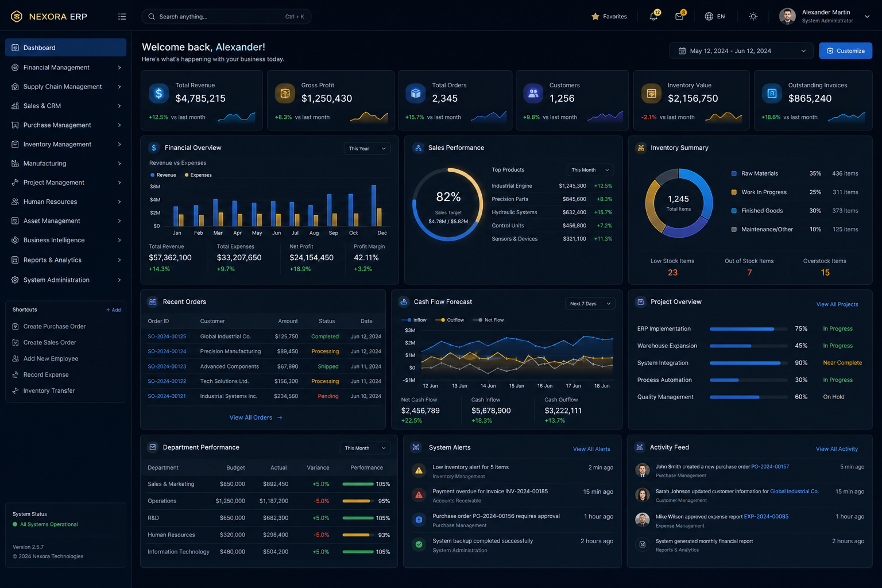882x588 pixels.
Task: Toggle Finished Goods legend swatch
Action: 734,211
